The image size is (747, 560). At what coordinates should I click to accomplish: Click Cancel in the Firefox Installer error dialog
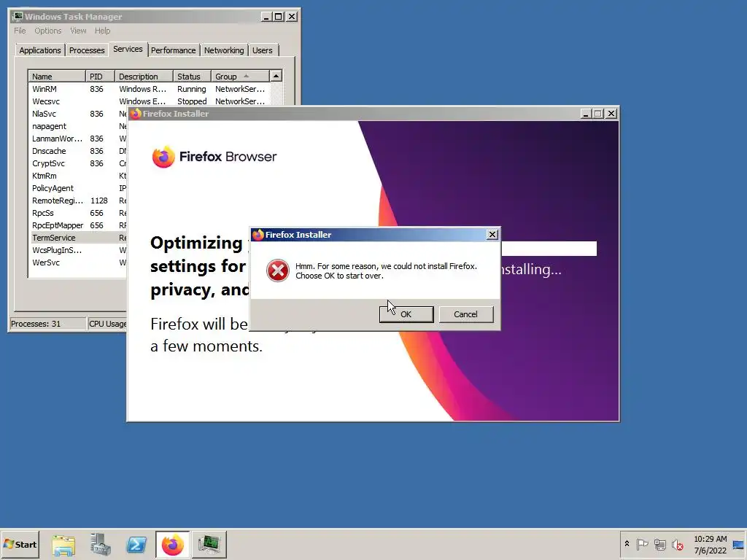[x=465, y=314]
